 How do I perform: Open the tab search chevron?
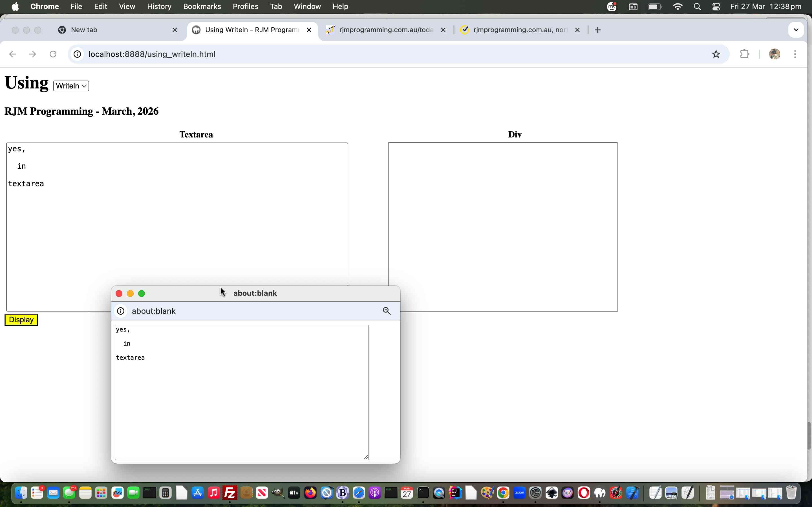click(796, 30)
